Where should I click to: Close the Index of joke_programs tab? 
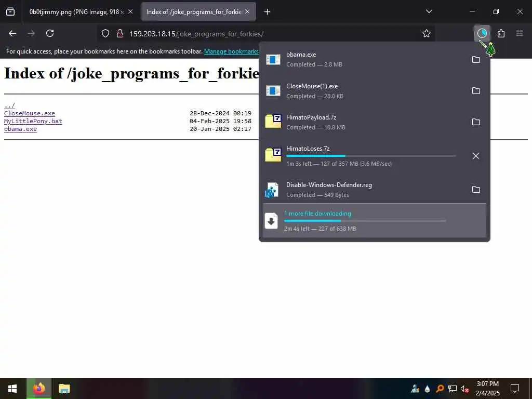(x=247, y=12)
